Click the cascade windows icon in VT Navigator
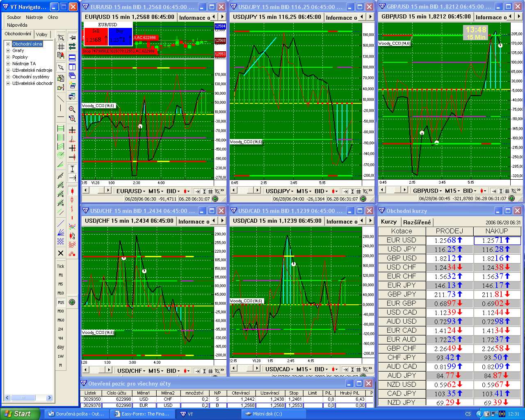 tap(72, 76)
